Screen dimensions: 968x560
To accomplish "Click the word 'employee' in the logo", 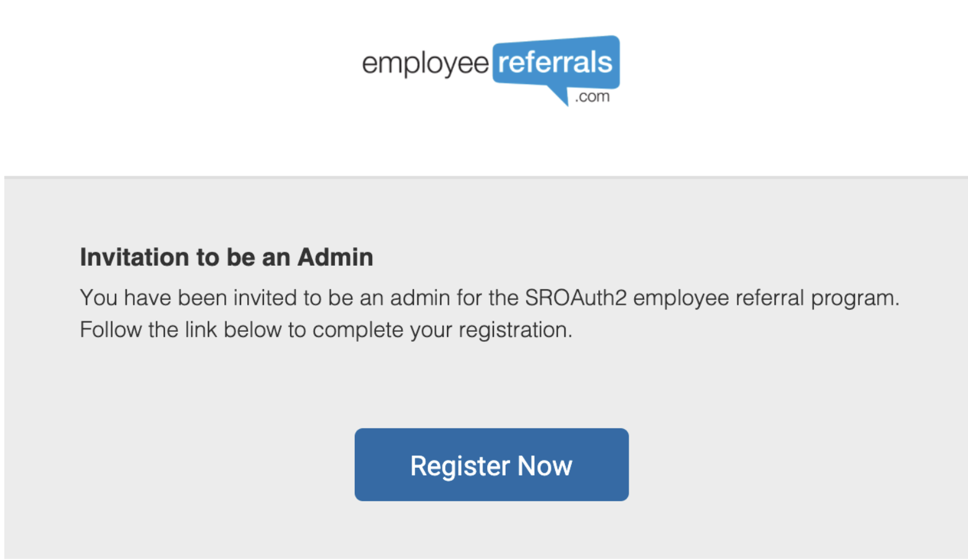I will (x=427, y=64).
